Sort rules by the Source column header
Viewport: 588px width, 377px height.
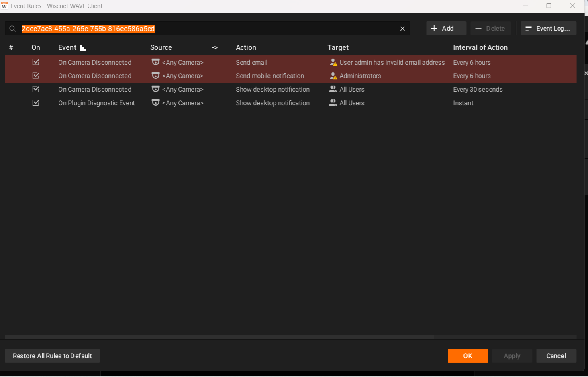point(161,47)
